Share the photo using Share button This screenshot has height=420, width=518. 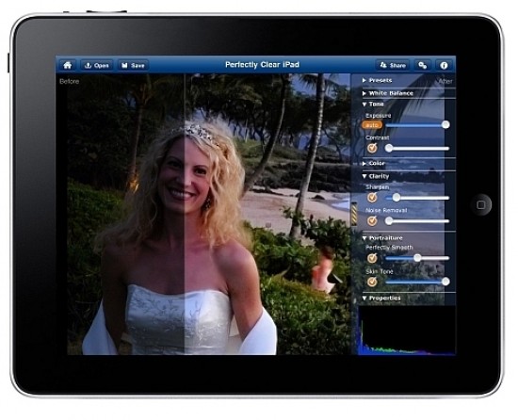click(x=393, y=65)
